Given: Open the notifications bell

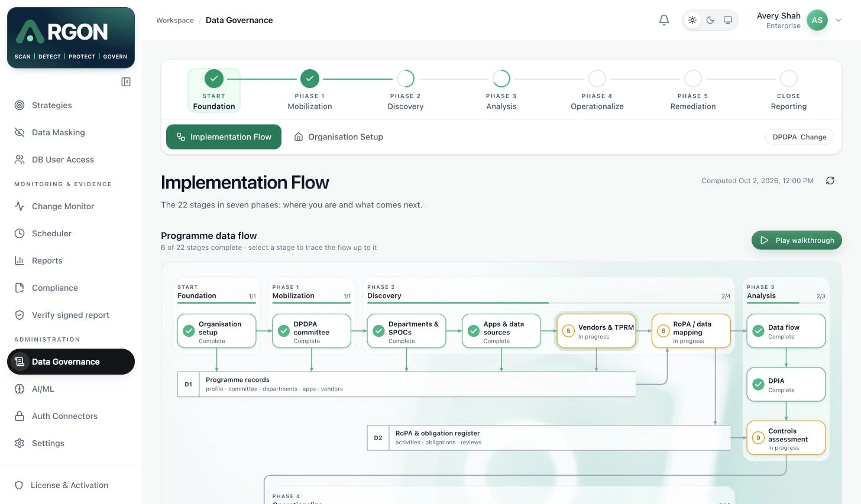Looking at the screenshot, I should pyautogui.click(x=664, y=20).
